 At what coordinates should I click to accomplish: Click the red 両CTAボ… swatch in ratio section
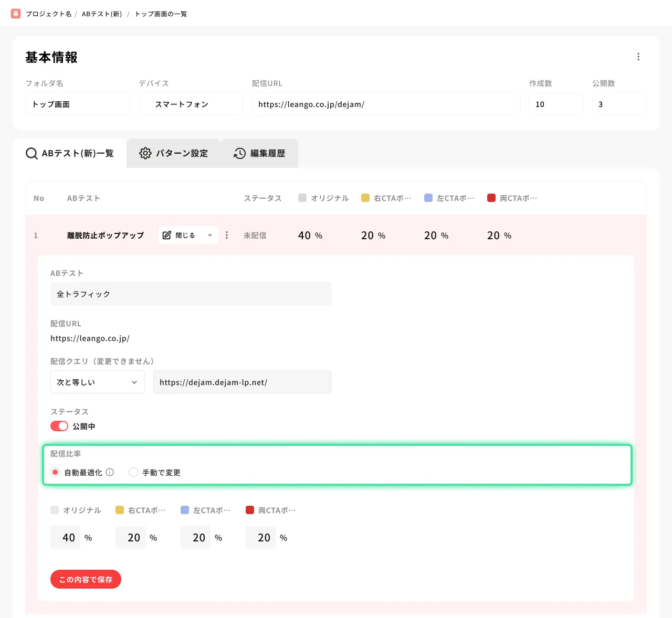(x=250, y=510)
